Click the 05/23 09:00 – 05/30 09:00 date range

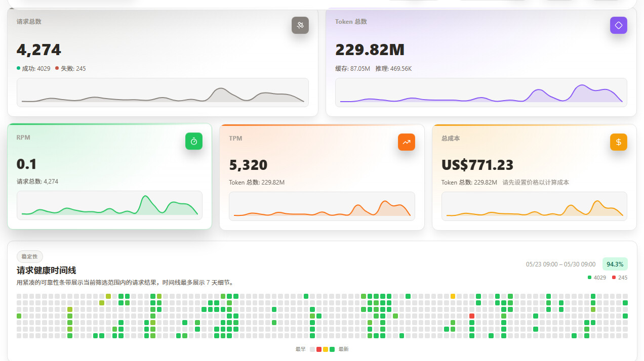coord(560,264)
